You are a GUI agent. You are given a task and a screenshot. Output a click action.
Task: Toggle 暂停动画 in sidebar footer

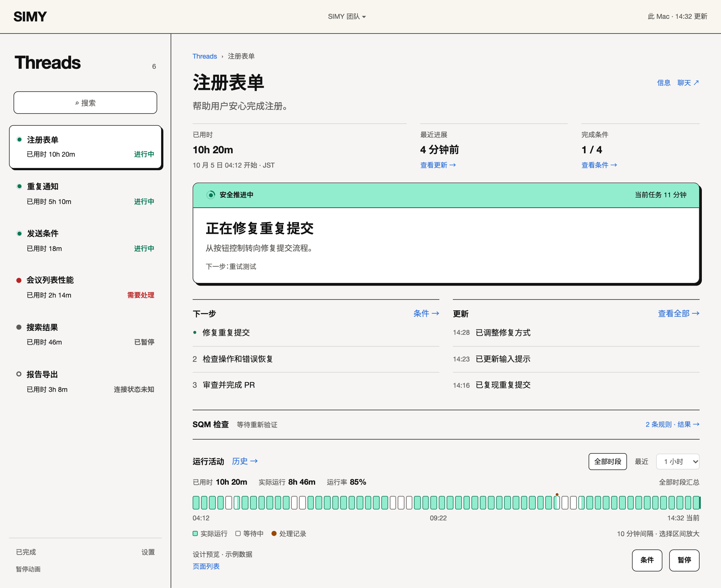[x=28, y=569]
